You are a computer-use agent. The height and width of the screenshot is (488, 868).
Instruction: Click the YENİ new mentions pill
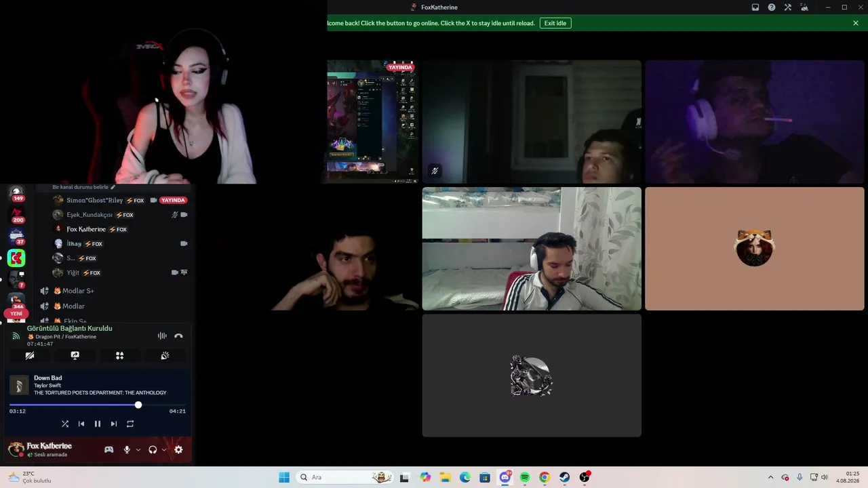pos(16,314)
